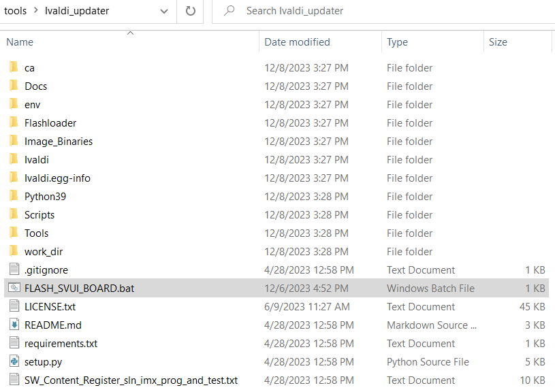The width and height of the screenshot is (555, 392).
Task: Sort files by Date modified column
Action: (x=297, y=42)
